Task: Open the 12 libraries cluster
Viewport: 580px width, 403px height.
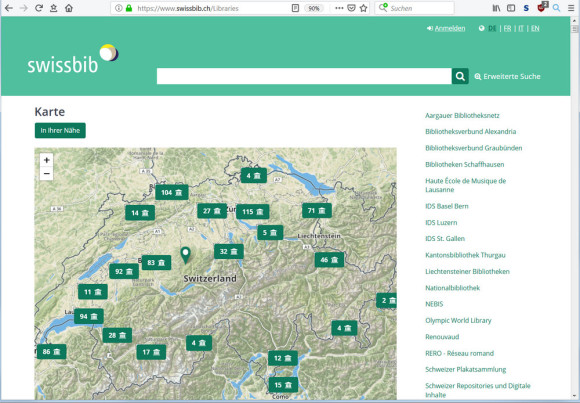Action: 283,358
